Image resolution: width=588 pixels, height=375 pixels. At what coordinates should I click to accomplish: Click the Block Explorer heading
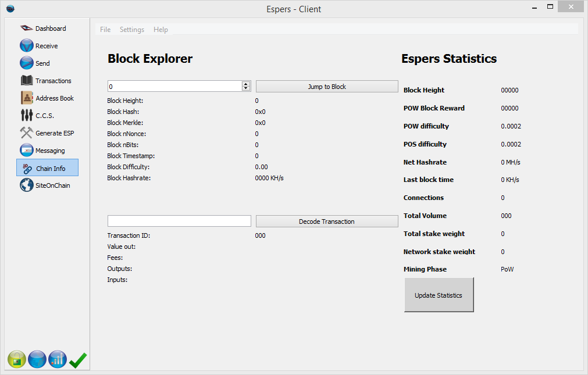[x=150, y=59]
